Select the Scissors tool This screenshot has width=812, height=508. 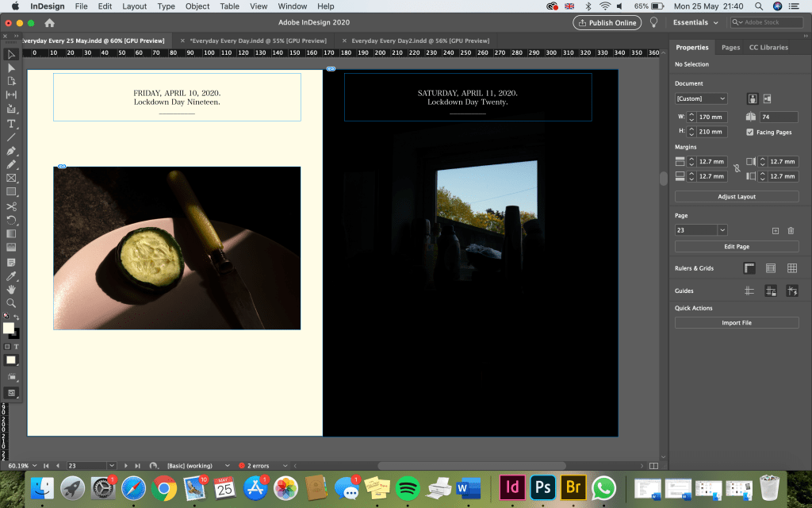pyautogui.click(x=11, y=206)
